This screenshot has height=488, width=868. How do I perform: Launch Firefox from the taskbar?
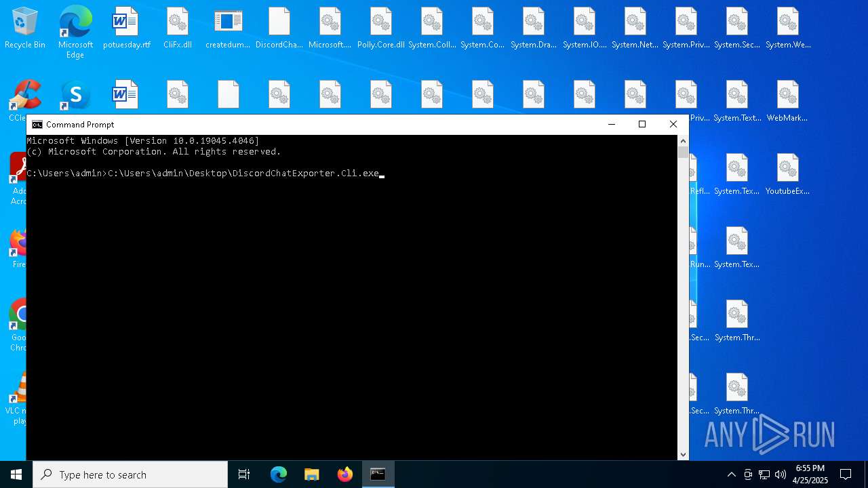coord(345,474)
